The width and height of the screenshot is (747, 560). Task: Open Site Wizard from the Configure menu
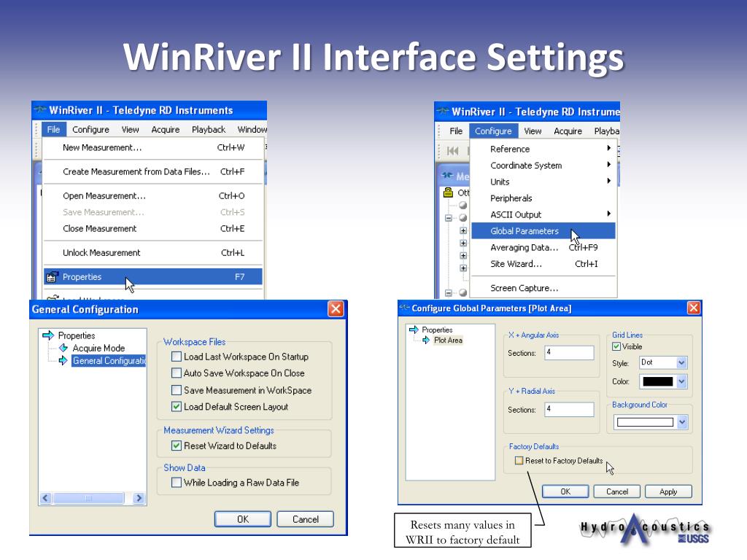click(x=543, y=264)
